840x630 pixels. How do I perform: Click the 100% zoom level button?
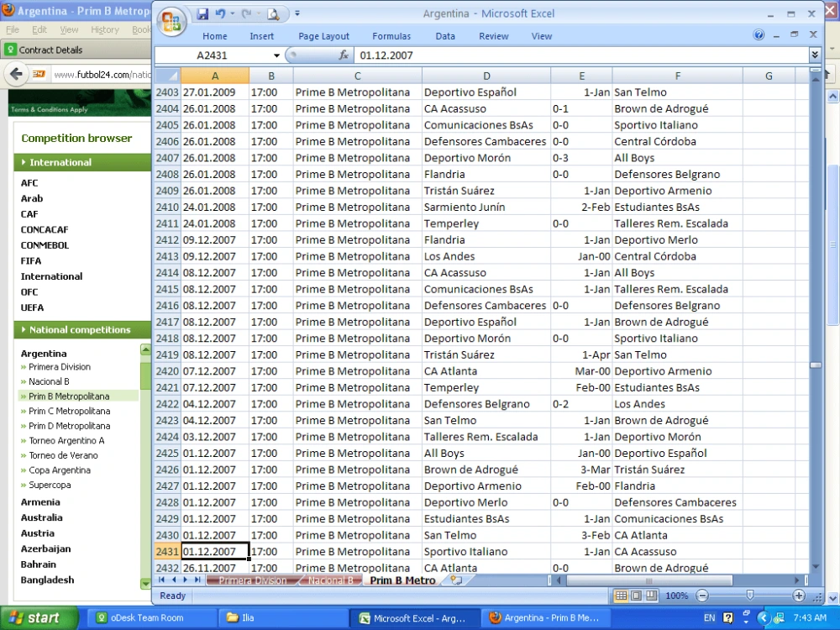[676, 596]
